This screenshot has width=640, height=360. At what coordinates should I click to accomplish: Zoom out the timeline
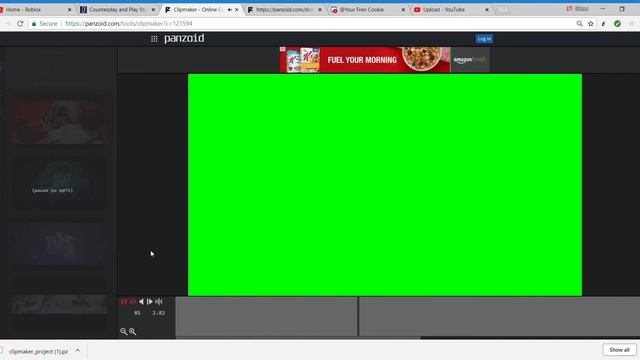[124, 331]
